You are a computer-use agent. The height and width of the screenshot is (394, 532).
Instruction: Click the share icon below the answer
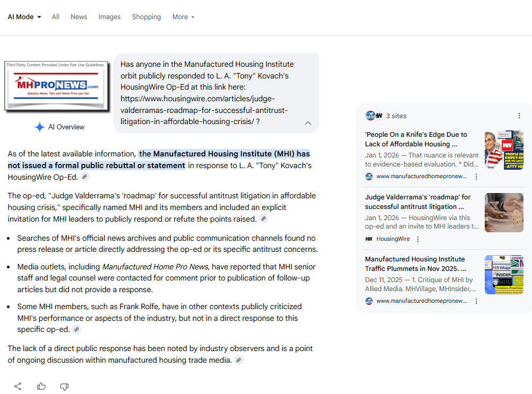(x=18, y=386)
